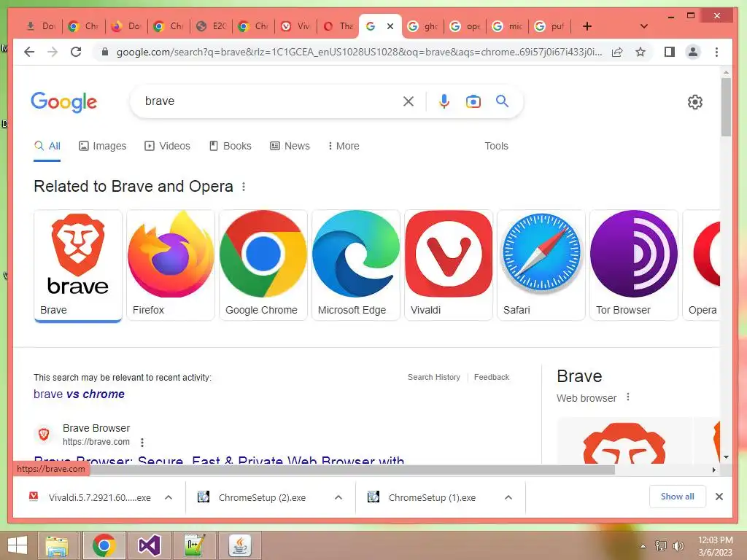
Task: Select the Opera browser card
Action: coord(701,265)
